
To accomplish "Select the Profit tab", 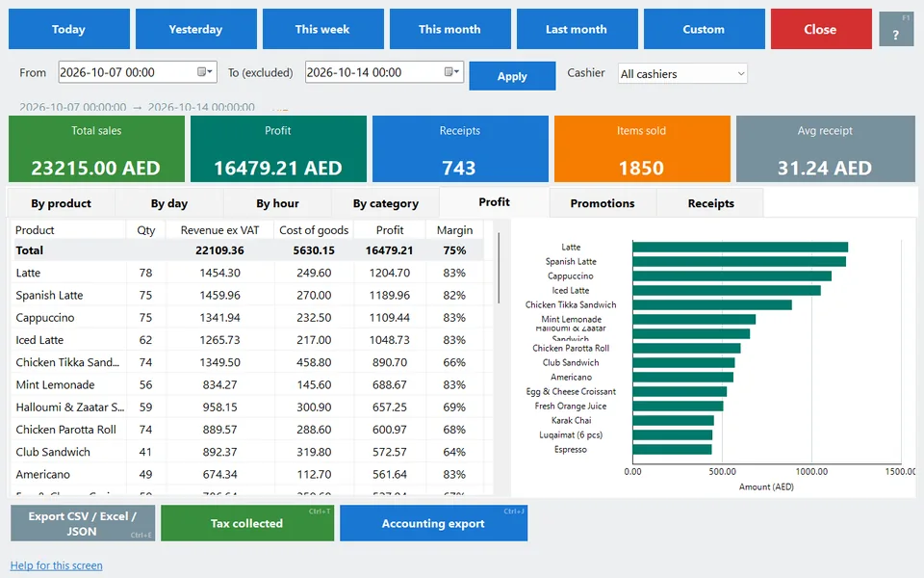I will tap(494, 202).
